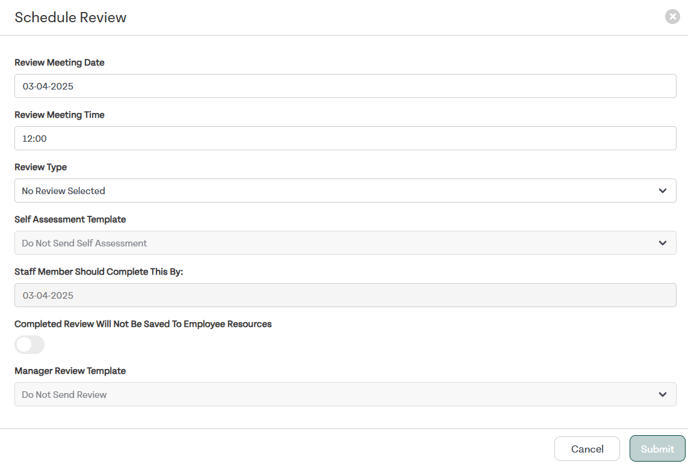
Task: Click the Review Meeting Date field
Action: click(x=345, y=86)
